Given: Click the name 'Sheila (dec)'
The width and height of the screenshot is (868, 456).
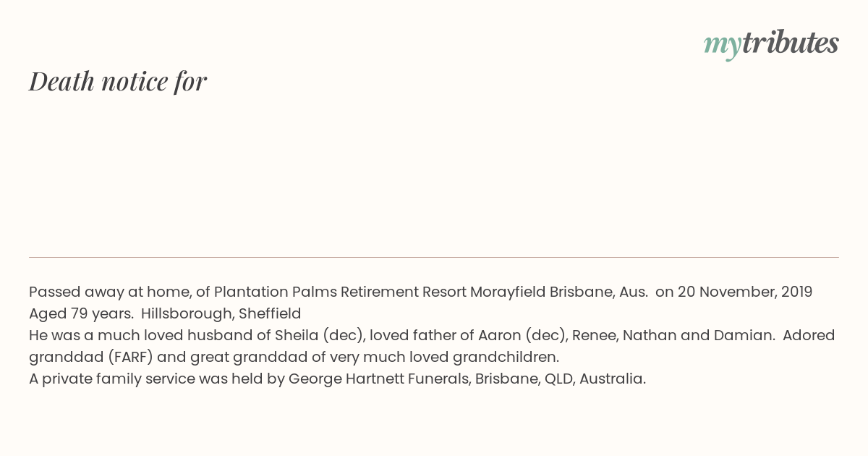Looking at the screenshot, I should 318,335.
